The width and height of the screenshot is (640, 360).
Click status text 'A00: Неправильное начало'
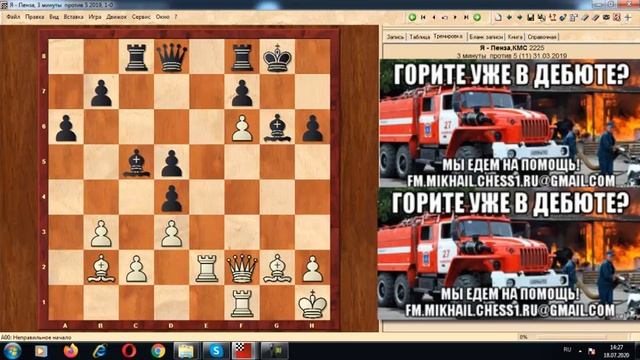(x=36, y=338)
